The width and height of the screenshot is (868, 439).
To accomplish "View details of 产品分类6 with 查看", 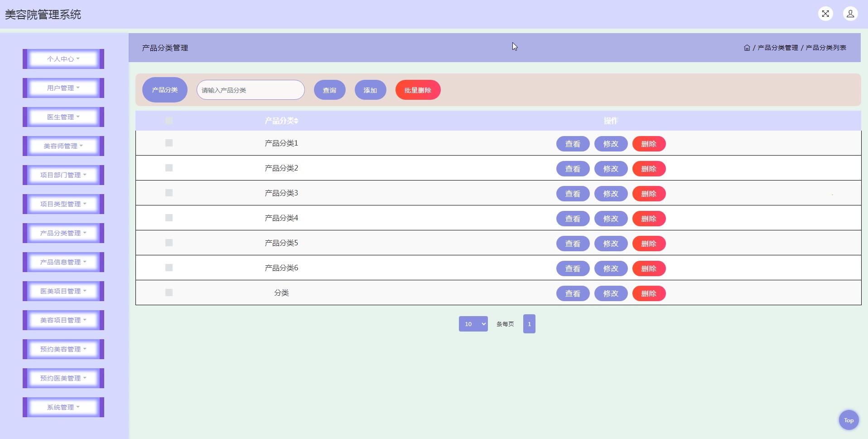I will tap(573, 268).
